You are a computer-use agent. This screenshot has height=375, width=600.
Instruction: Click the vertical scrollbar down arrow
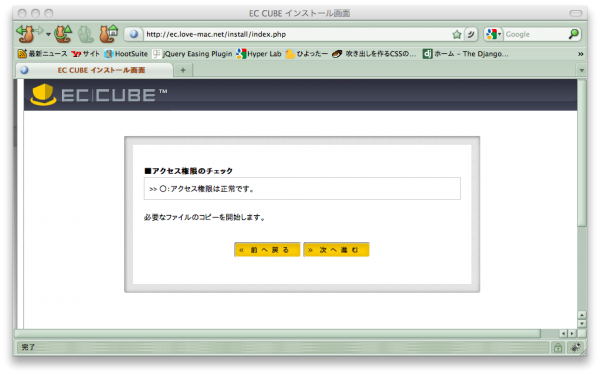click(x=582, y=324)
